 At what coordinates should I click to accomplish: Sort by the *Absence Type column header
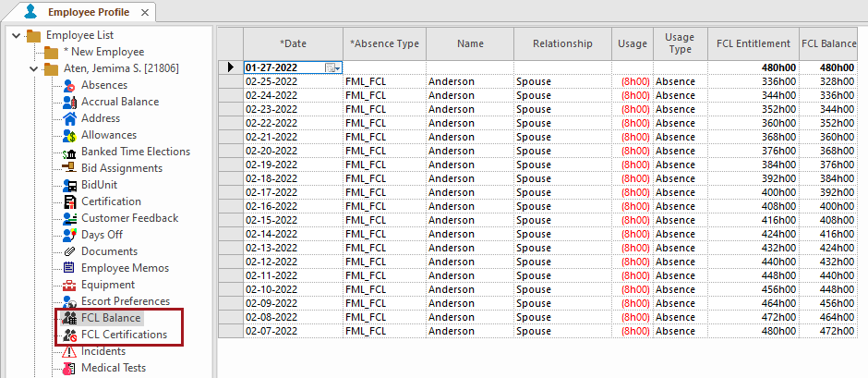pyautogui.click(x=385, y=43)
